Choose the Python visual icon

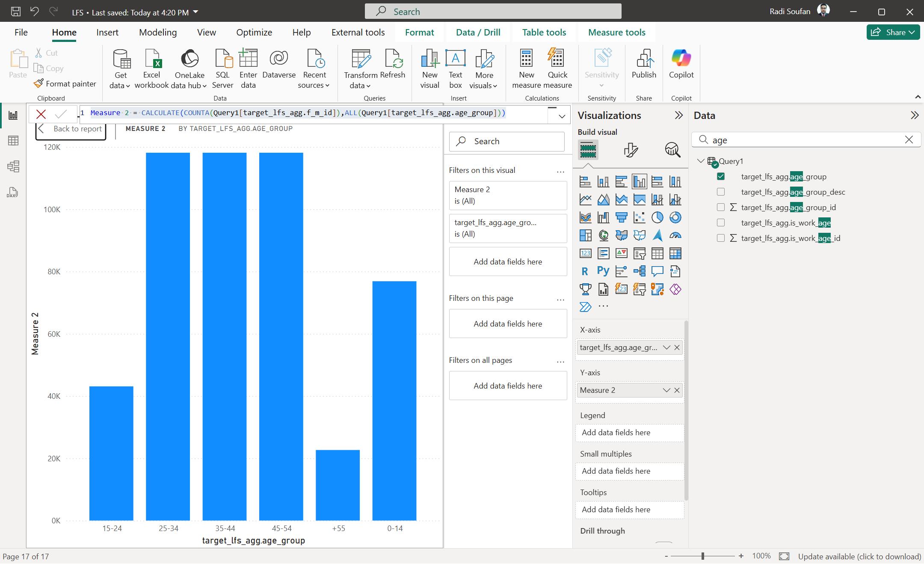(603, 271)
